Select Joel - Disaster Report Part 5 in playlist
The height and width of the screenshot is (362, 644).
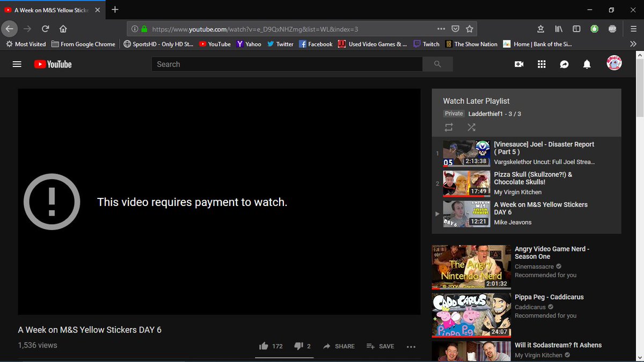526,153
